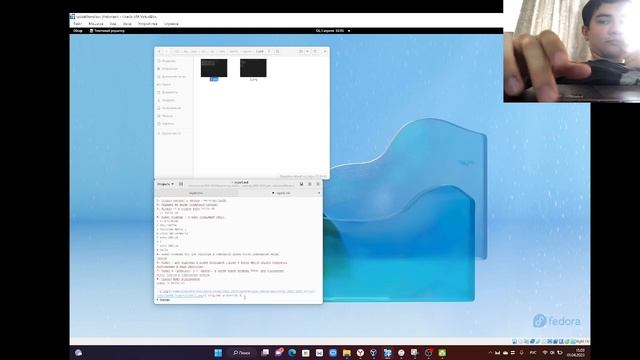The image size is (640, 360).
Task: Expand the editor tab list arrow
Action: [x=319, y=193]
